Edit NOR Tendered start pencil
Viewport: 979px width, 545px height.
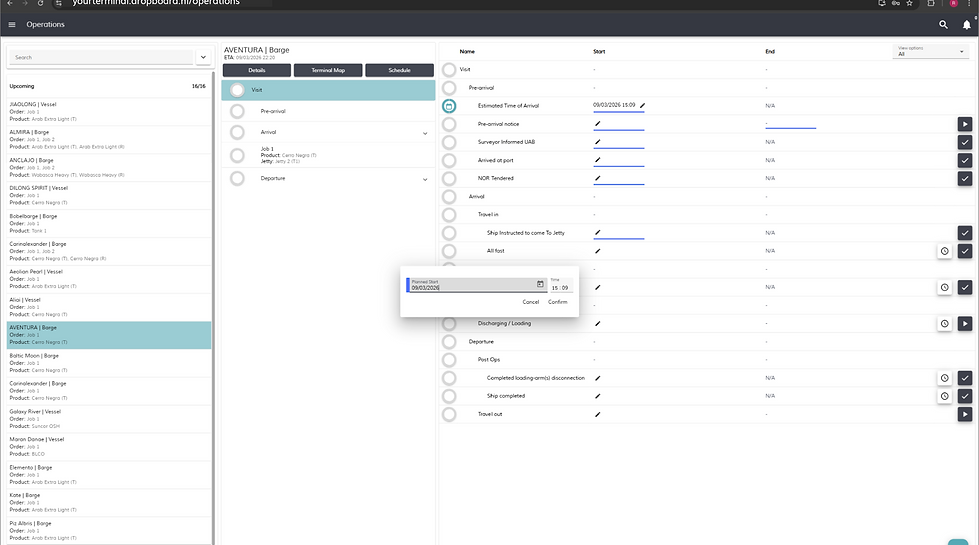[598, 178]
